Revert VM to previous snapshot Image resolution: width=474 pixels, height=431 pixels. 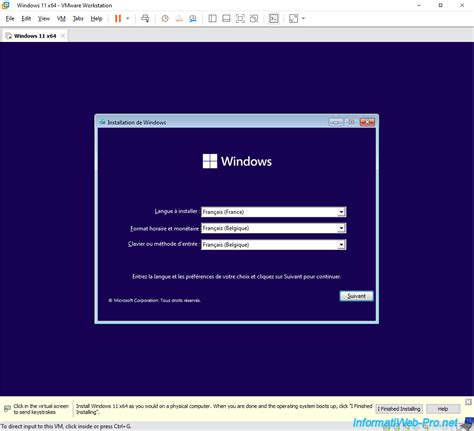(179, 19)
